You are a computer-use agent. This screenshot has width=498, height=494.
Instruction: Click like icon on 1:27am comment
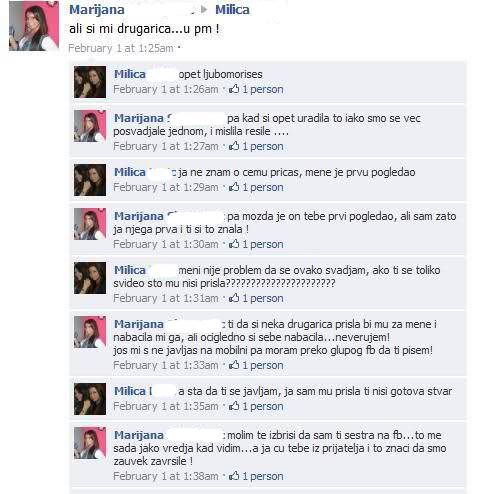tap(234, 146)
